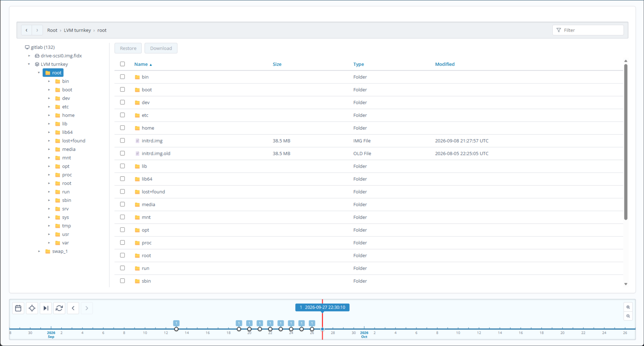Click the initrd.img file icon in list

point(137,141)
